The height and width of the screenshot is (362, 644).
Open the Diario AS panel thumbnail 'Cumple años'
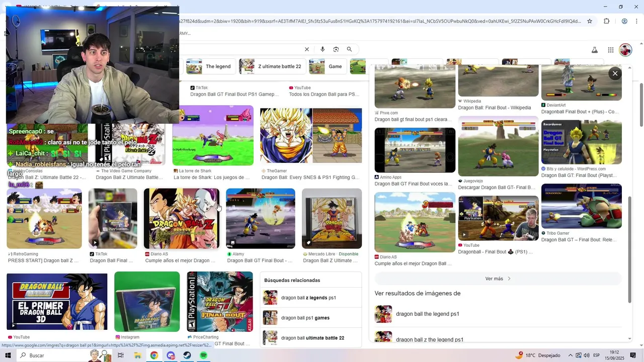point(415,222)
